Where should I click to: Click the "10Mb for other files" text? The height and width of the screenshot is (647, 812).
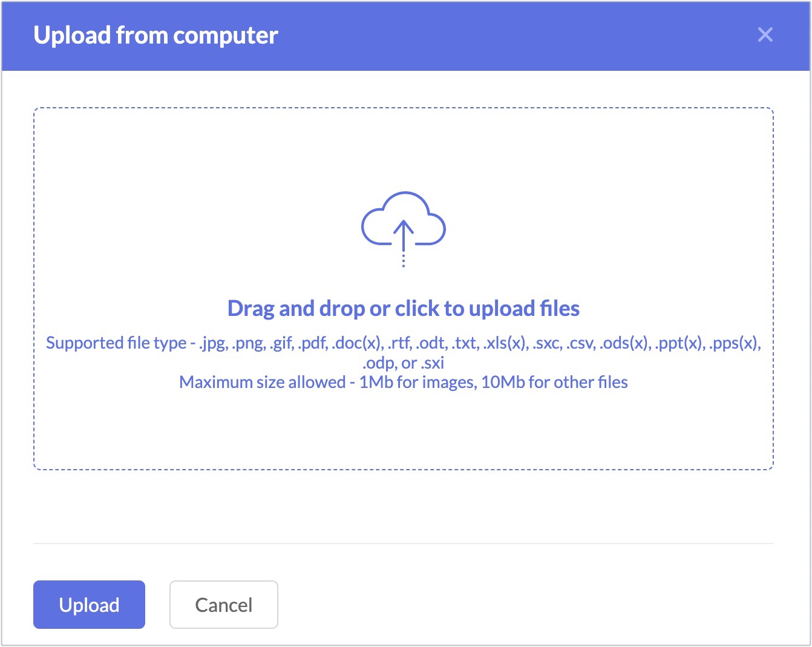point(555,383)
